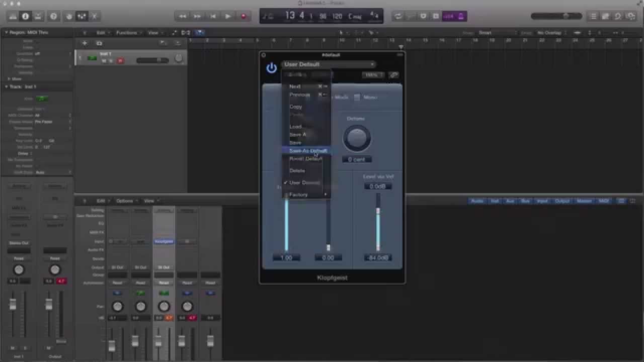Viewport: 644px width, 362px height.
Task: Open the User Default preset dropdown
Action: tap(329, 64)
